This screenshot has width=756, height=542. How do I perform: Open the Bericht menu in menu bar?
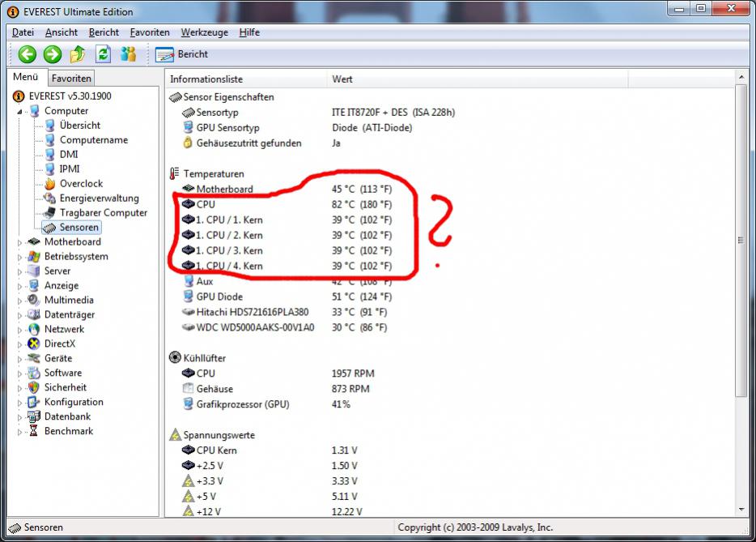[x=104, y=32]
